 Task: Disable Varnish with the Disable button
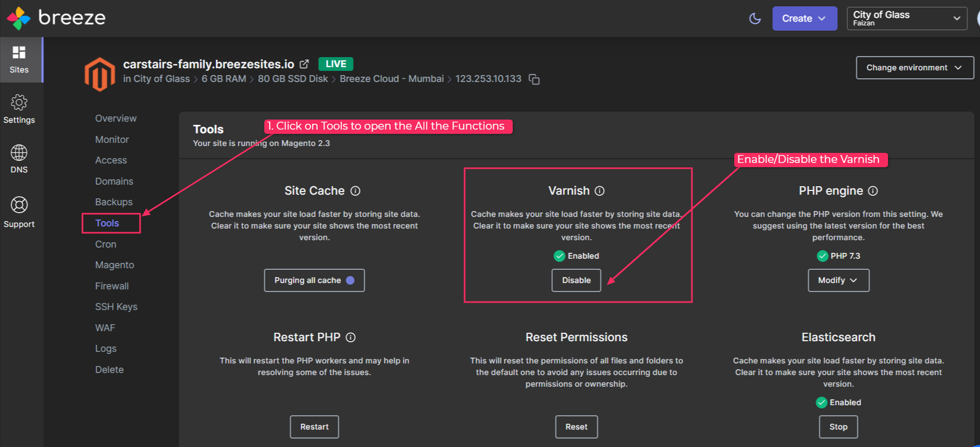coord(576,280)
